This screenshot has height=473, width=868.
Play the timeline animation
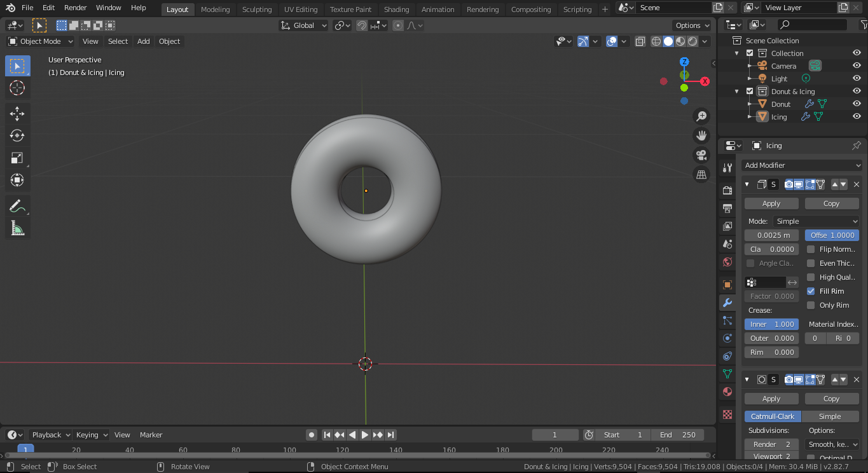click(365, 435)
